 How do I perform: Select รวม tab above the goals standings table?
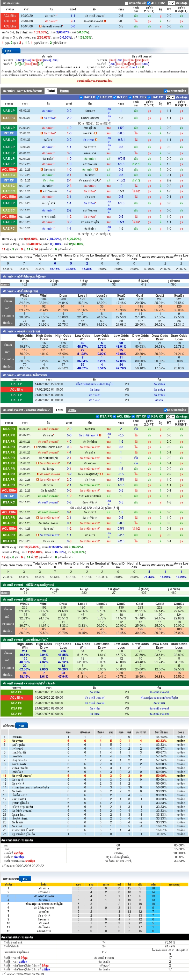[25, 879]
